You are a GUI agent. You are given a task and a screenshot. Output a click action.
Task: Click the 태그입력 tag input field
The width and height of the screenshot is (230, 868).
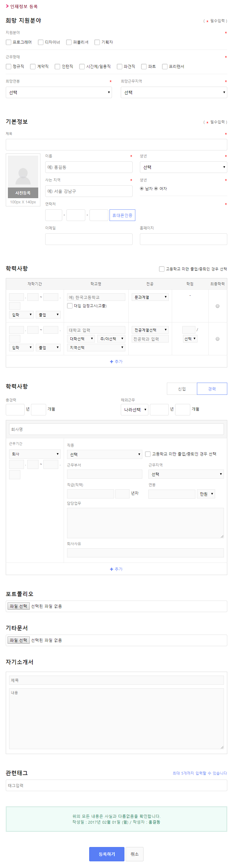point(116,785)
